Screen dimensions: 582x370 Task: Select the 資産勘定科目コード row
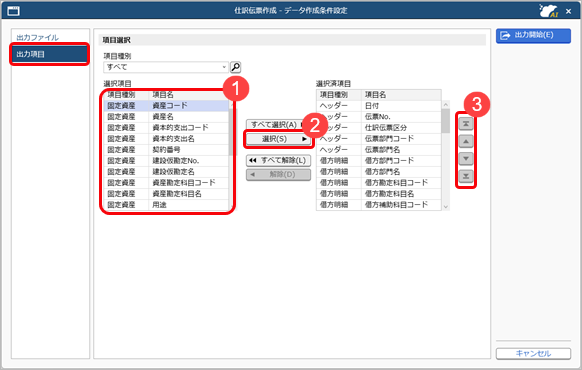click(166, 183)
